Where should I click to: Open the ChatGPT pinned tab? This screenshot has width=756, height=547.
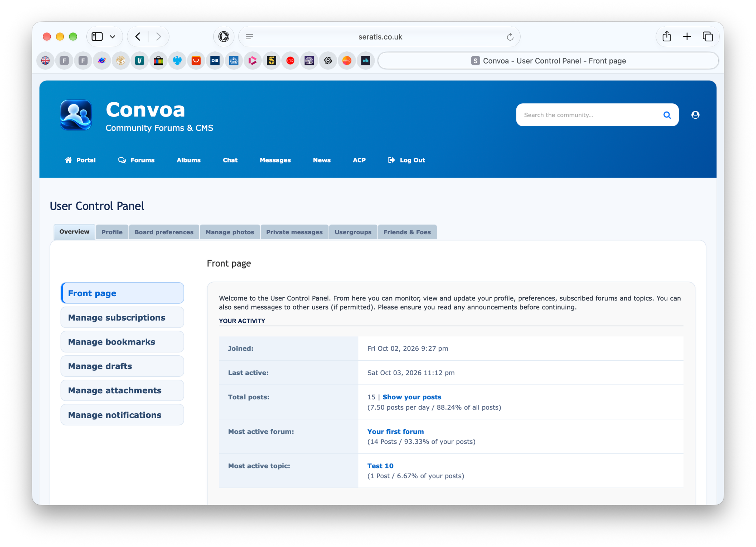point(328,61)
